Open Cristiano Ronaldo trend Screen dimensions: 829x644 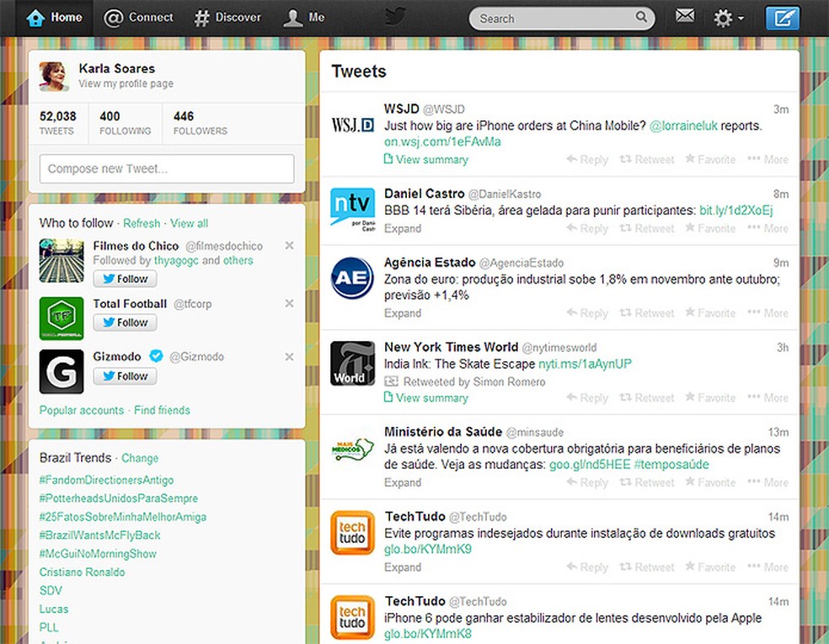coord(82,572)
